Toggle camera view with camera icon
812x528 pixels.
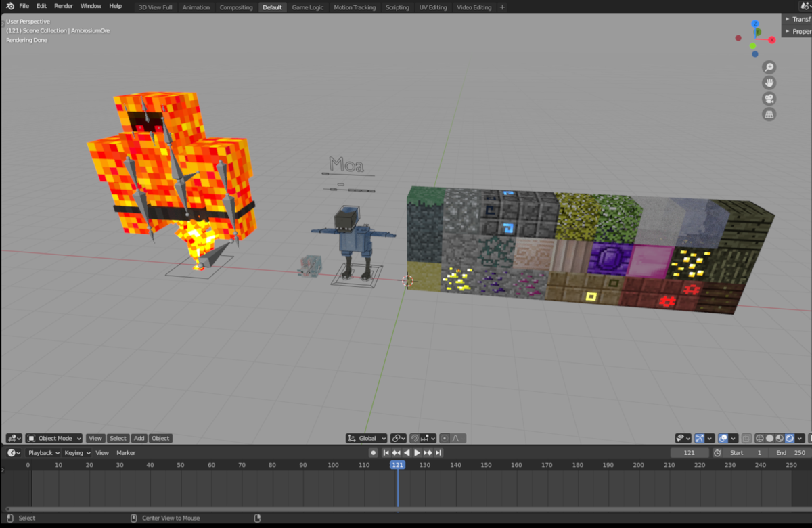(769, 99)
